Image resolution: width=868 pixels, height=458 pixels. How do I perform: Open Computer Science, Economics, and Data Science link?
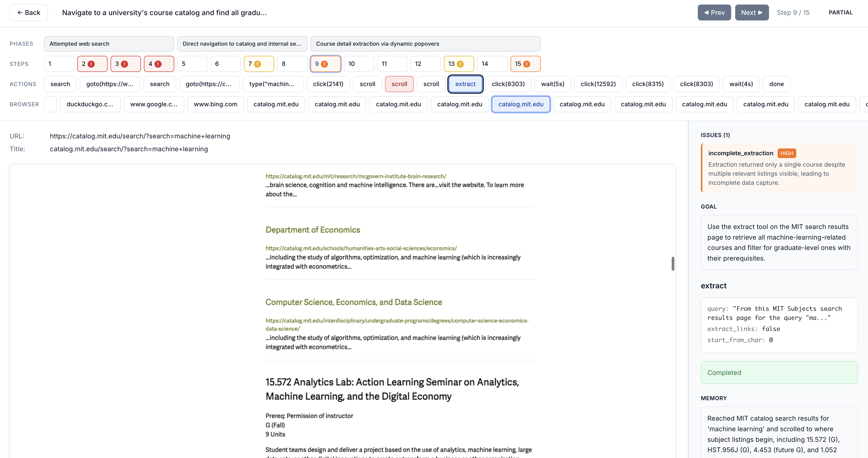pos(353,302)
